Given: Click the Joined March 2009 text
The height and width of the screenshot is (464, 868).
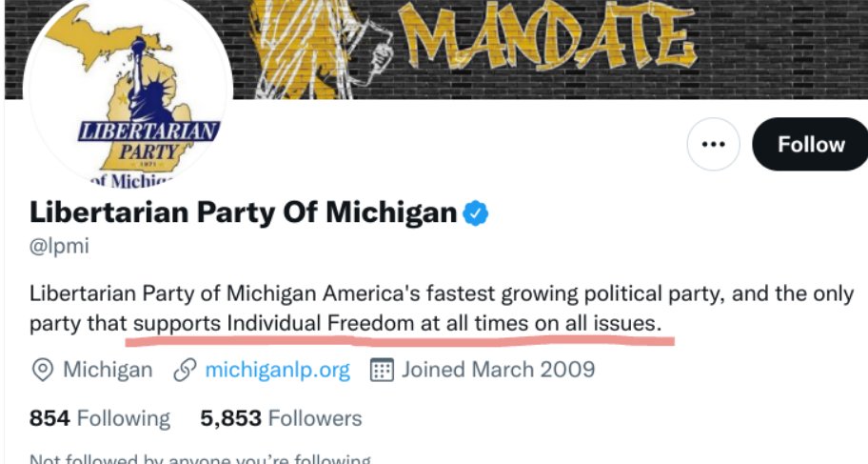Looking at the screenshot, I should [498, 370].
